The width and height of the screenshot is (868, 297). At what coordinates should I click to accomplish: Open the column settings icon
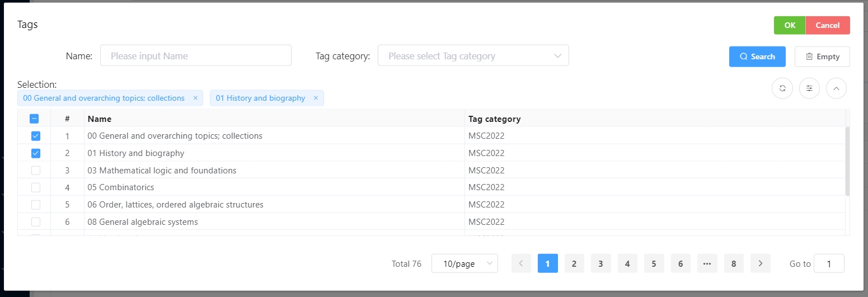[809, 88]
